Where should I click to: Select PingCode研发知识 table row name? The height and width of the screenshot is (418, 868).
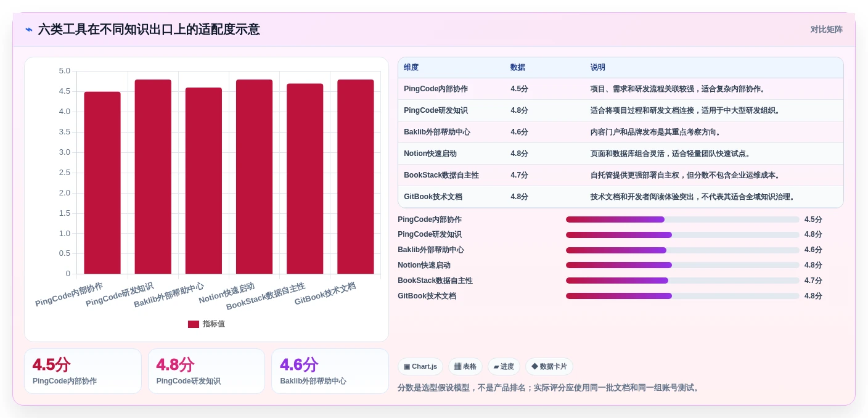point(436,110)
